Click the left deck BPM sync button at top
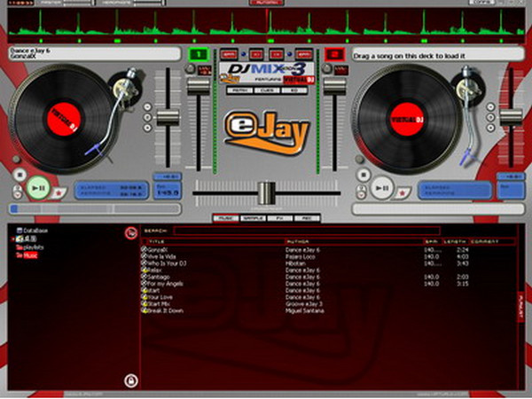Image resolution: width=532 pixels, height=399 pixels. (229, 54)
